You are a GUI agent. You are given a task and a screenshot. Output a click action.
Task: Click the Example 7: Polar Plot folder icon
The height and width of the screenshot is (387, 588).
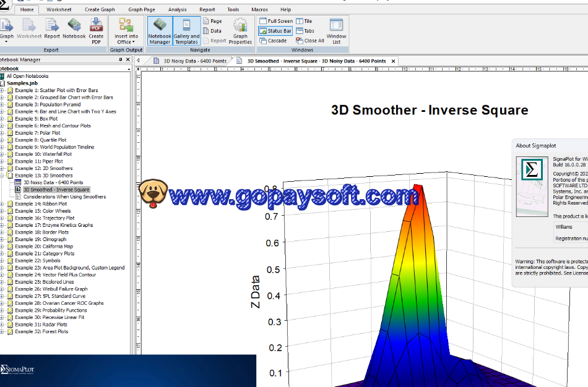point(10,133)
